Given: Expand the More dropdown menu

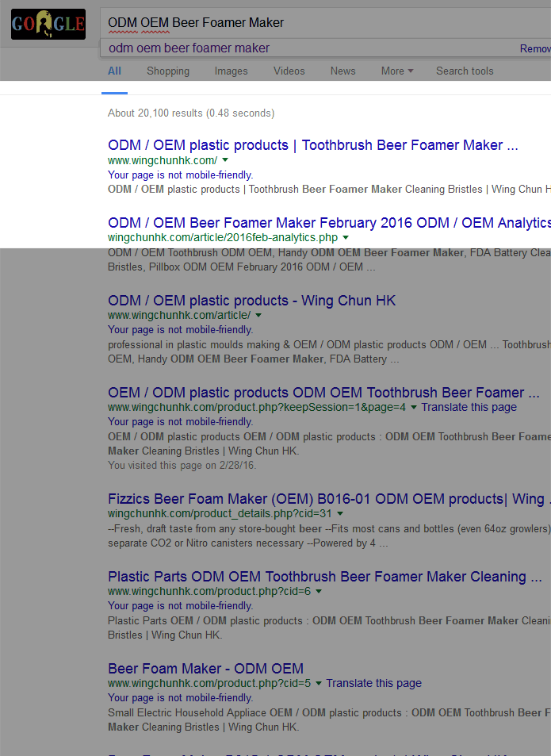Looking at the screenshot, I should (x=397, y=71).
